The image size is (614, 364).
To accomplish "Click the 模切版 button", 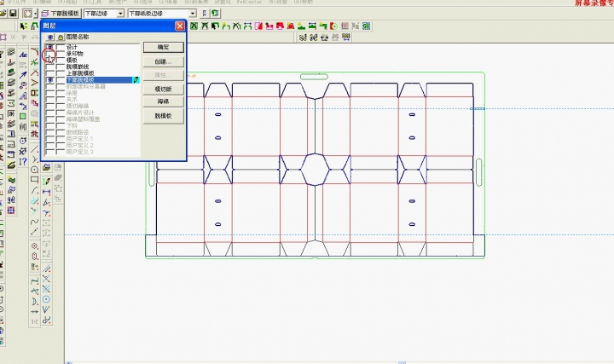I will [163, 89].
